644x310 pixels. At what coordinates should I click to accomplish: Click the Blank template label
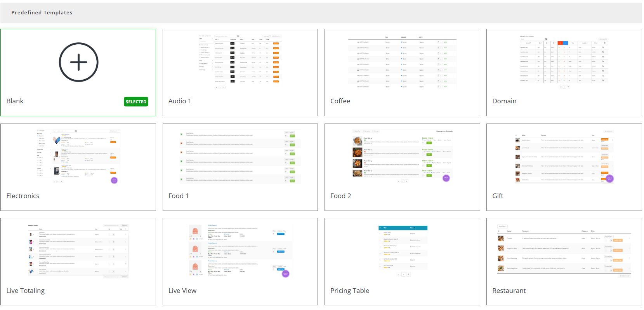pos(15,101)
